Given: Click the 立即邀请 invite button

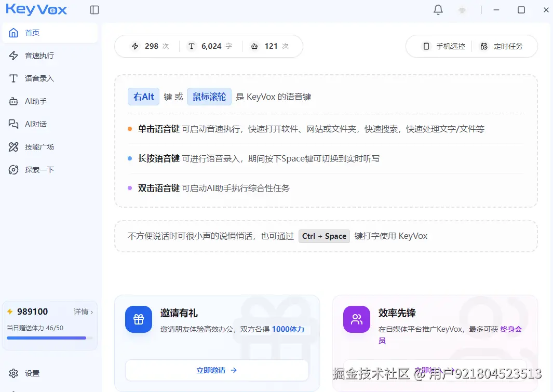Looking at the screenshot, I should click(x=217, y=370).
